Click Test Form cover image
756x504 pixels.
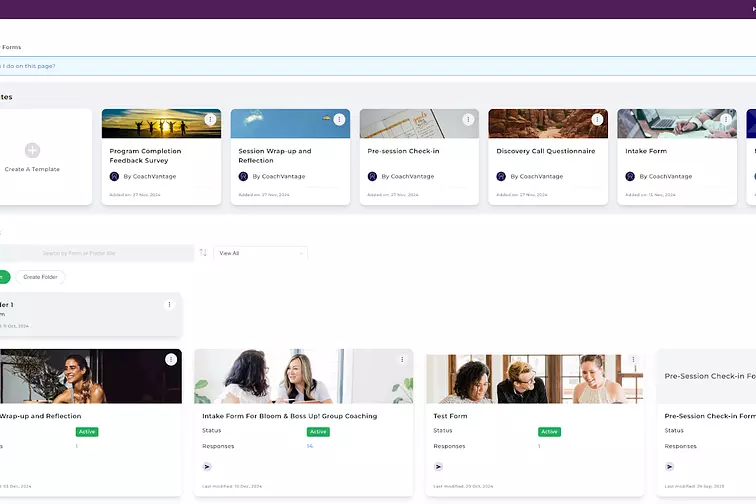pos(535,379)
